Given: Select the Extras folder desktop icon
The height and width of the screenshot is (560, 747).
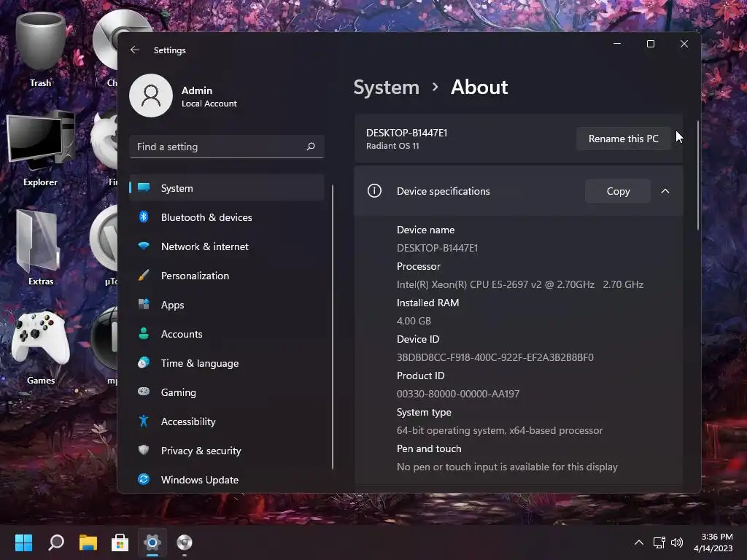Looking at the screenshot, I should tap(41, 248).
